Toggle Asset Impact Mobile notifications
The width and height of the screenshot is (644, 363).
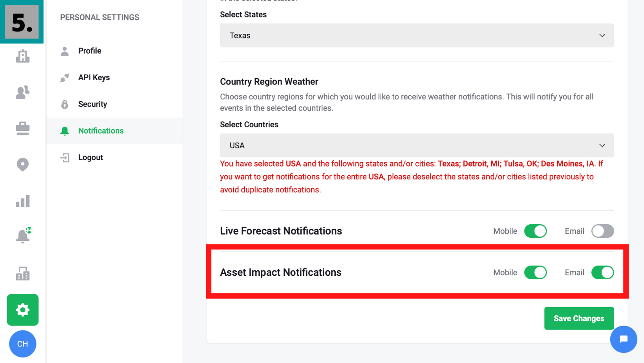coord(535,272)
